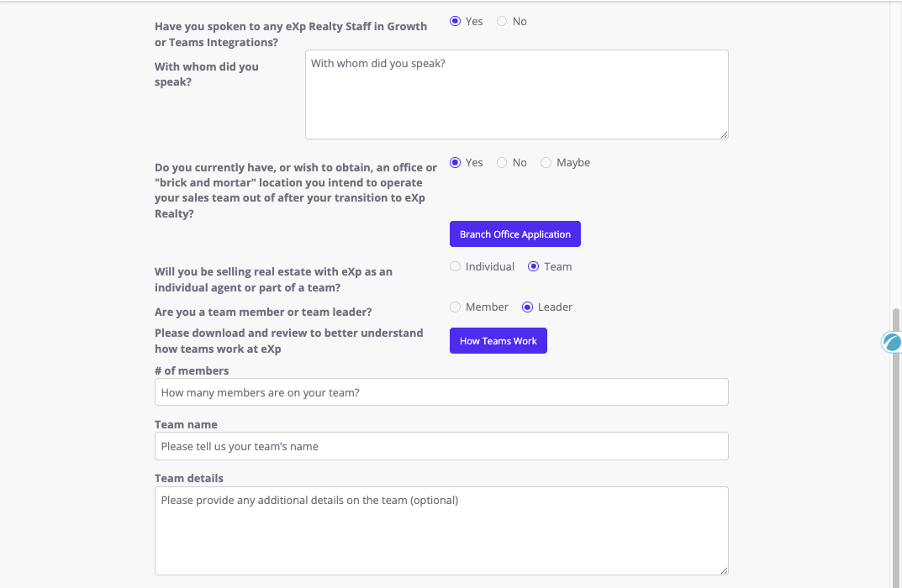The image size is (902, 588).
Task: Click resize handle of 'With whom' textarea
Action: [x=724, y=134]
